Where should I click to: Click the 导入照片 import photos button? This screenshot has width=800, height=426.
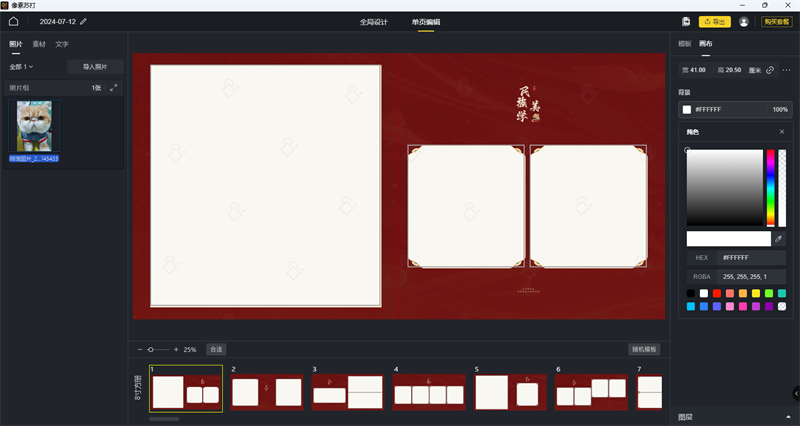[95, 67]
